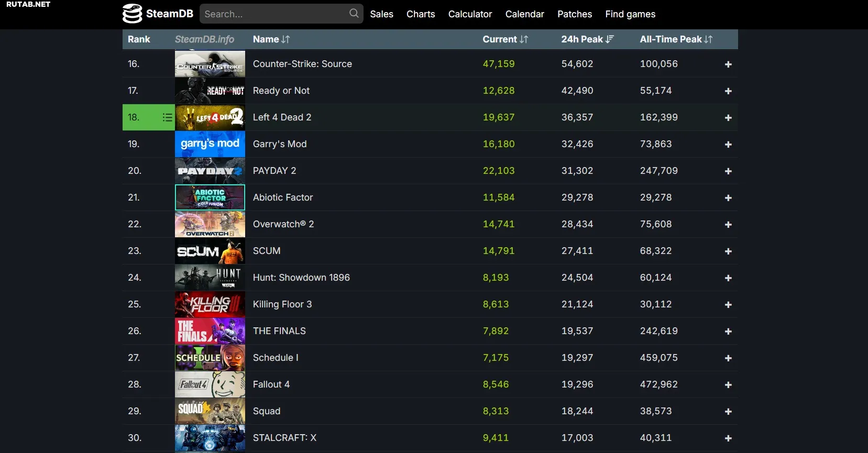868x453 pixels.
Task: Open the Killing Floor 3 link
Action: (x=282, y=304)
